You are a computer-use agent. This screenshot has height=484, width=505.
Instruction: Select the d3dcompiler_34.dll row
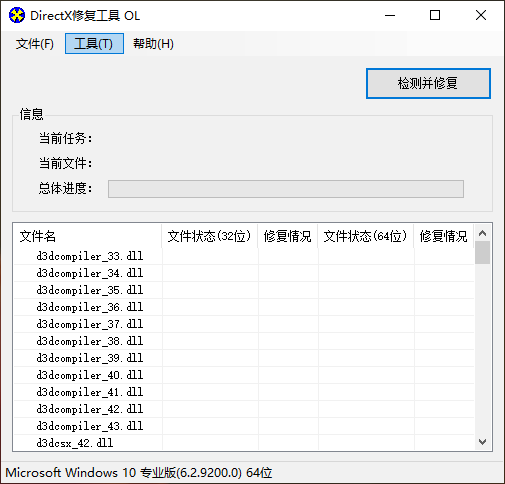pos(244,273)
